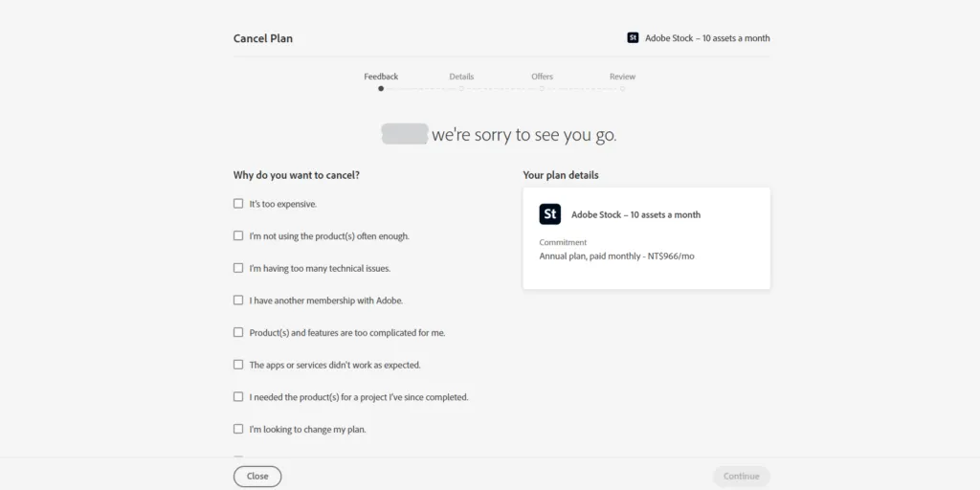
Task: Tick "Product(s) and features are too complicated"
Action: (x=238, y=332)
